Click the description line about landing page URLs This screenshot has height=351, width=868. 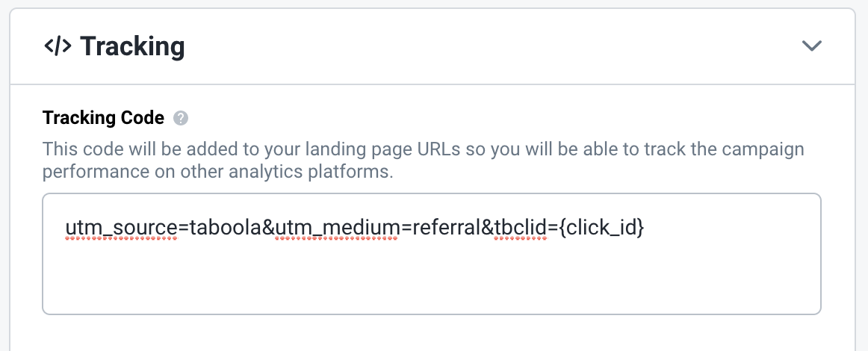point(424,149)
